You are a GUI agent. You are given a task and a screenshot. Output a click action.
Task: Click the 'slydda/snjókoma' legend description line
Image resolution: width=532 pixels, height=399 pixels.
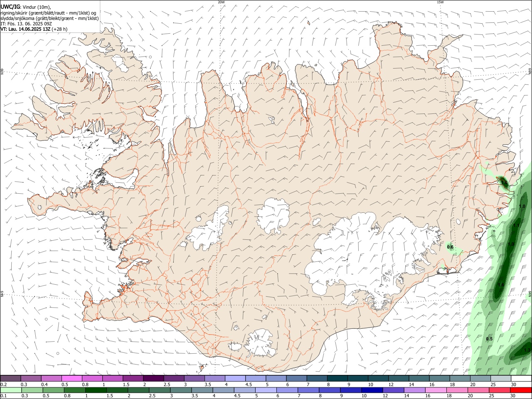[x=49, y=18]
